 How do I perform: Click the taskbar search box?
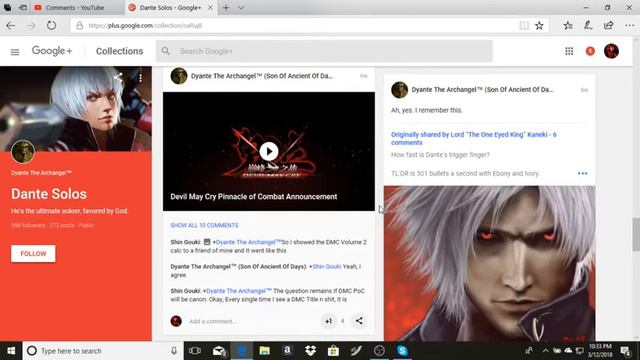click(102, 351)
